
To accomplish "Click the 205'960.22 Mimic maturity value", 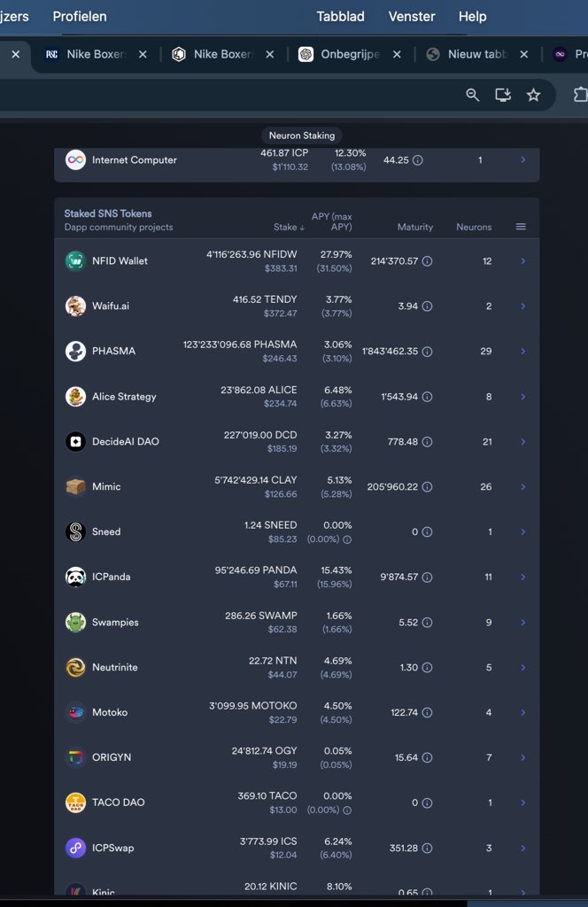I will click(392, 487).
